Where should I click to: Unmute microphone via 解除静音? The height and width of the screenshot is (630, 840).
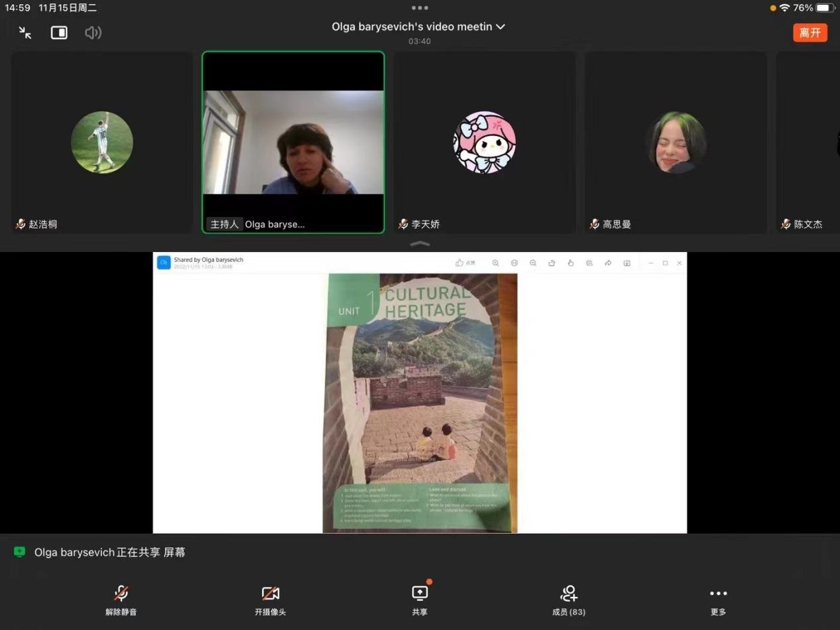(x=121, y=599)
